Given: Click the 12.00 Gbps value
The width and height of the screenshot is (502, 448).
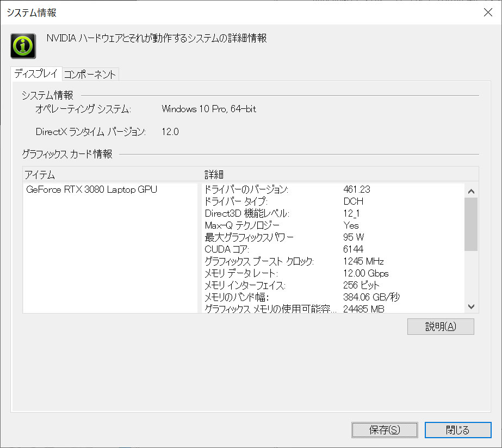Looking at the screenshot, I should pyautogui.click(x=366, y=273).
